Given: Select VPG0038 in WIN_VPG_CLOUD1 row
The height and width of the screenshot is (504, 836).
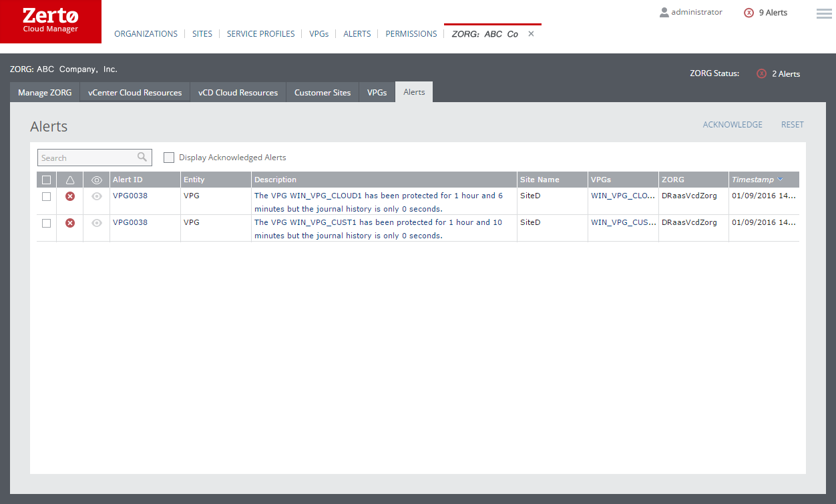Looking at the screenshot, I should (x=130, y=196).
